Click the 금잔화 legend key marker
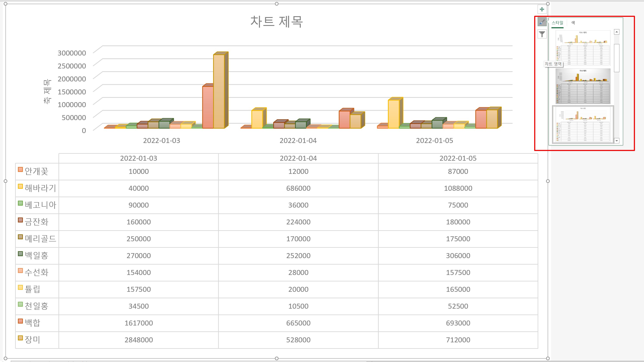This screenshot has height=362, width=644. point(20,220)
